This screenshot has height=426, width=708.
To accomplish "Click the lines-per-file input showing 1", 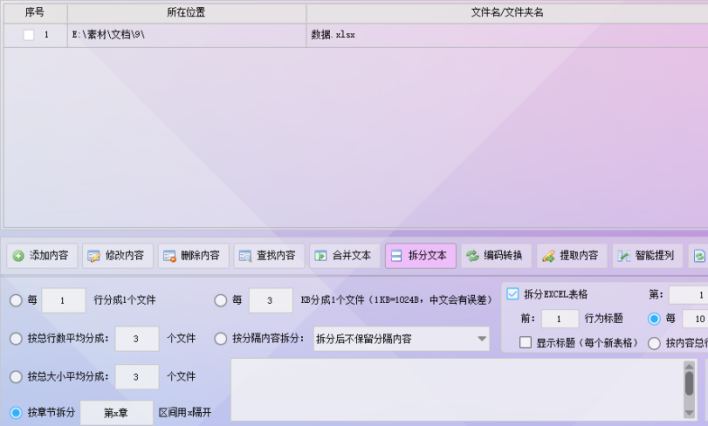I will tap(64, 300).
